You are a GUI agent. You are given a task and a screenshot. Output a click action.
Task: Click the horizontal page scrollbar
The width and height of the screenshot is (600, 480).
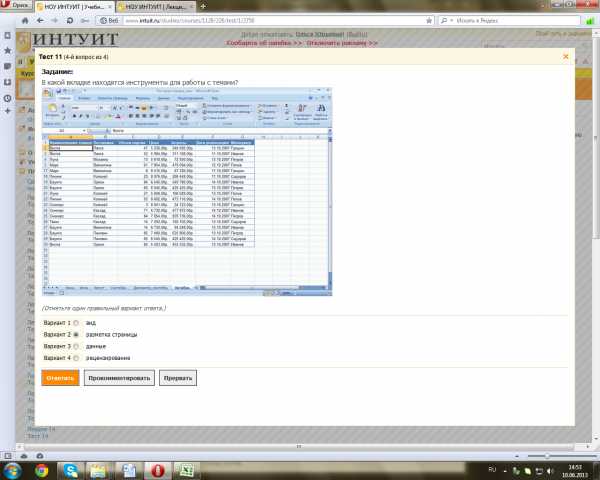pos(298,446)
